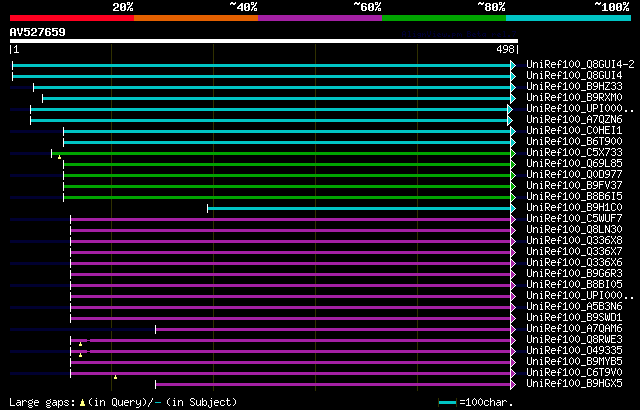Click the UniRef100_O49335 label

click(574, 351)
